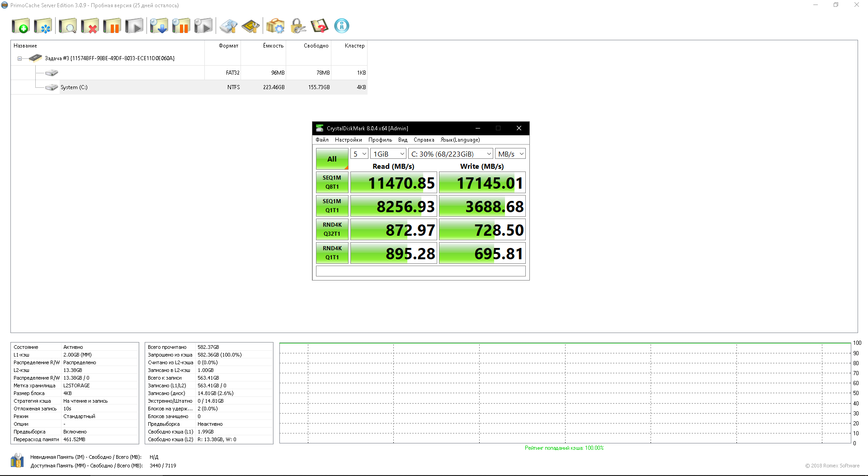Create a new cache task via green plus icon
The image size is (868, 476).
21,26
